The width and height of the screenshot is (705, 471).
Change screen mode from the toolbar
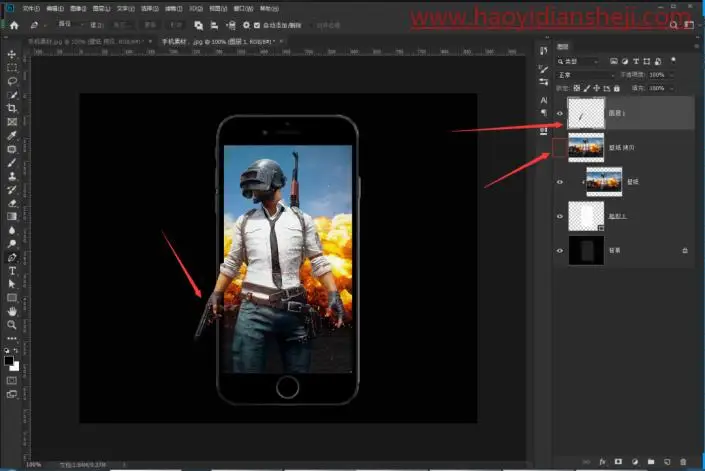[x=12, y=394]
